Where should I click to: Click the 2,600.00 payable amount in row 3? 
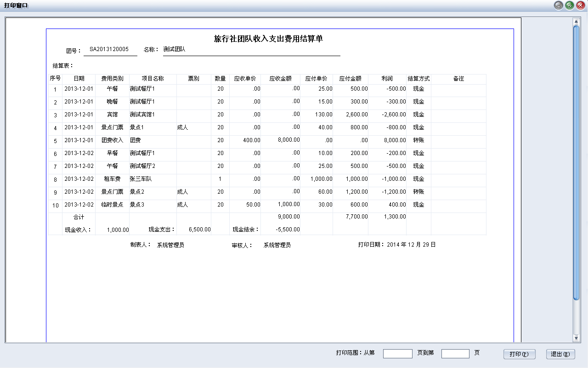click(356, 115)
